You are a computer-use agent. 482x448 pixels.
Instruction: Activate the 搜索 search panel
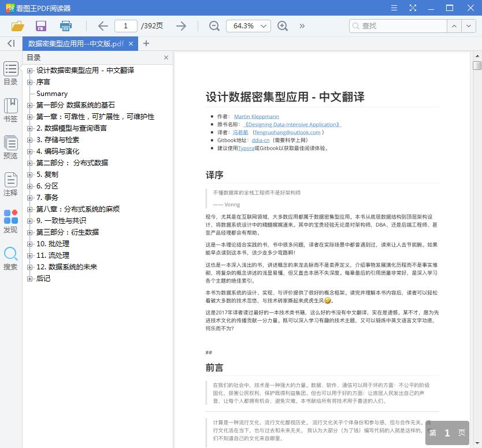[10, 257]
